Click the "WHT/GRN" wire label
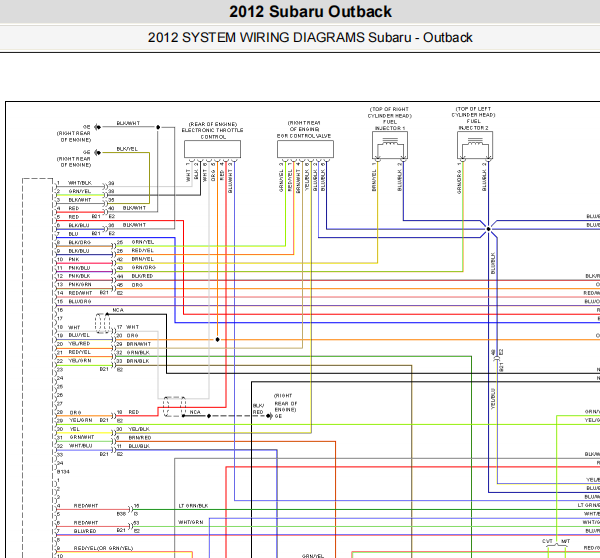This screenshot has width=600, height=558. pyautogui.click(x=191, y=522)
